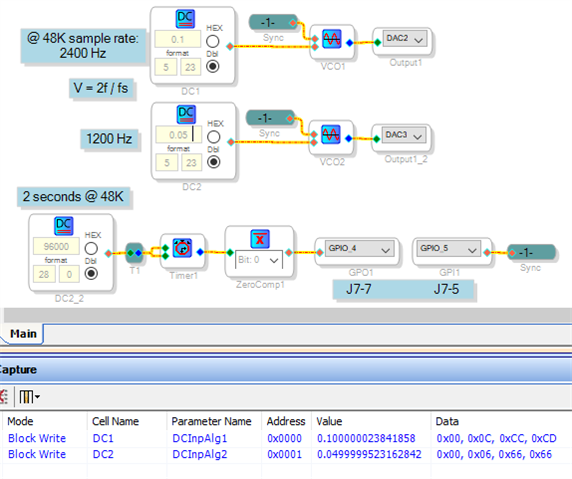Select the Dbl radio button in DC2
The image size is (572, 479).
[x=214, y=162]
